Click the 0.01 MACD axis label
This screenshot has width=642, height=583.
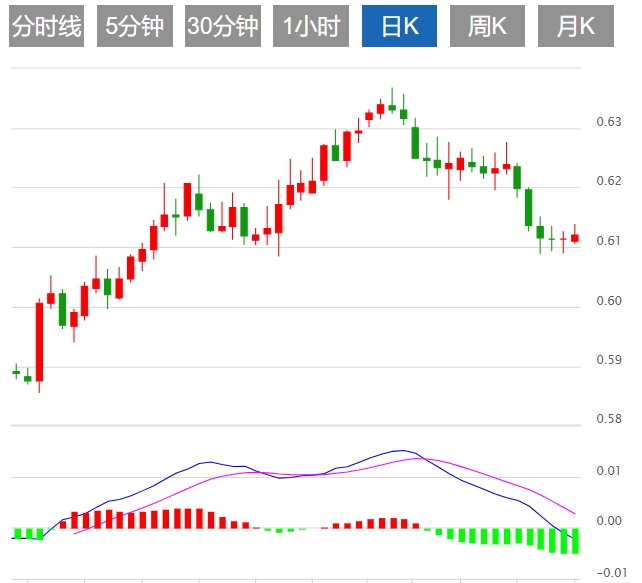[x=609, y=470]
